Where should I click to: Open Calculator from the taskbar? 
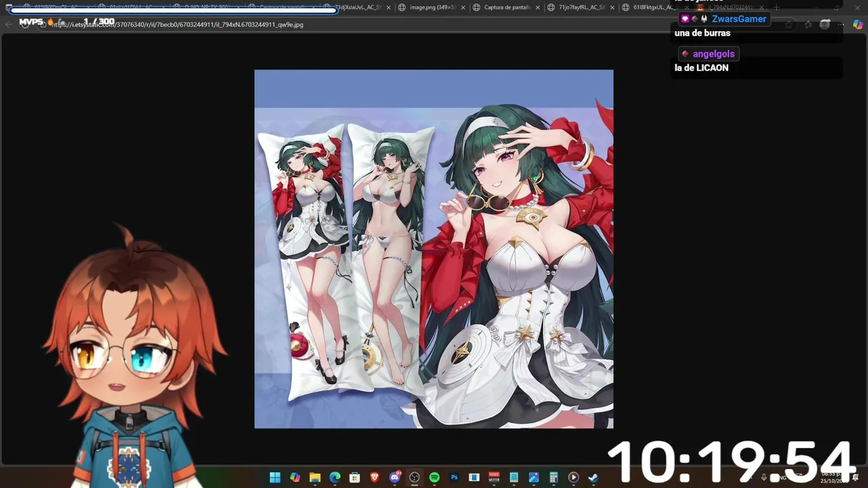pyautogui.click(x=554, y=477)
